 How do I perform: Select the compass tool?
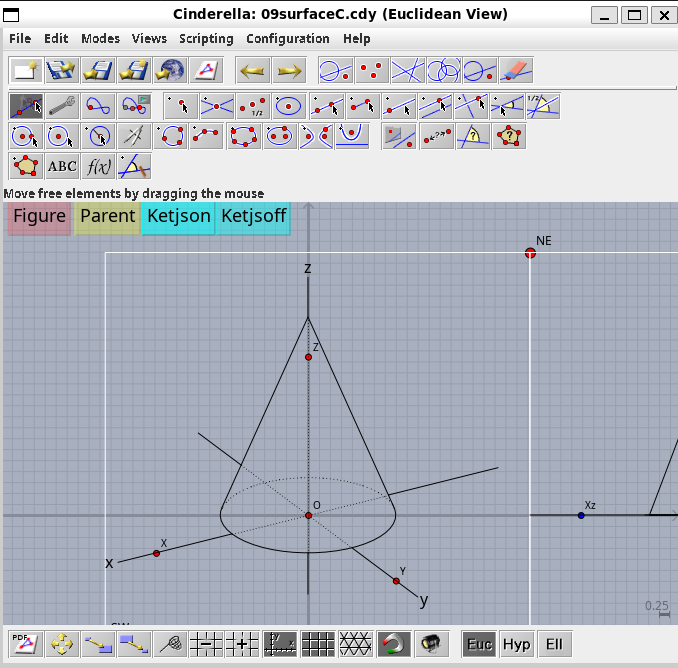click(x=134, y=136)
